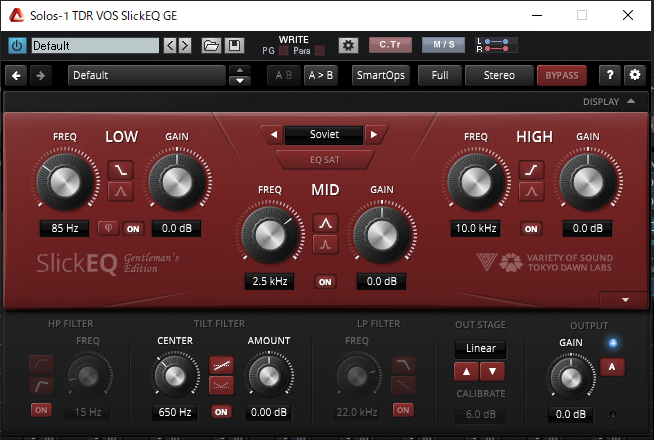Click the 10.0 kHz value field
This screenshot has width=654, height=440.
pos(475,228)
